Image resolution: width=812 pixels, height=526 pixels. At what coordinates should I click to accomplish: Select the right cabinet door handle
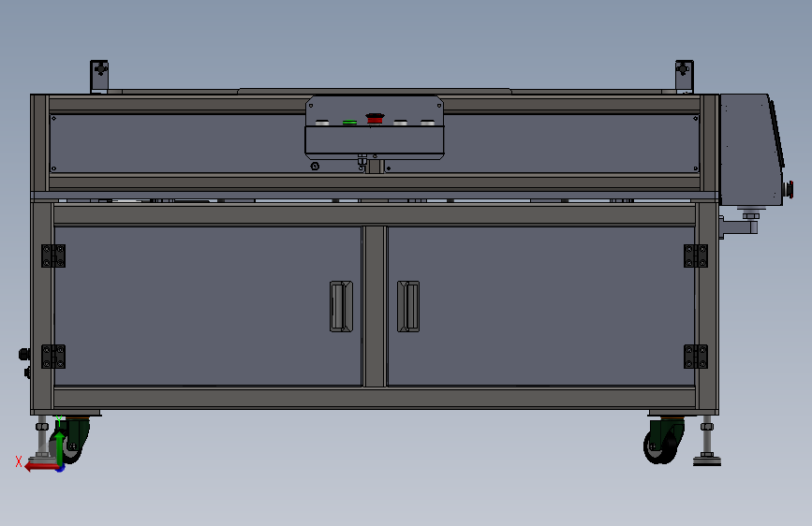click(x=408, y=306)
